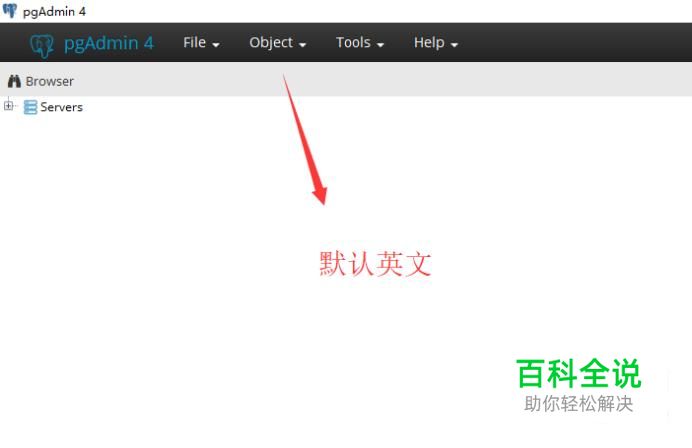Open the Tools menu
This screenshot has height=448, width=692.
360,43
